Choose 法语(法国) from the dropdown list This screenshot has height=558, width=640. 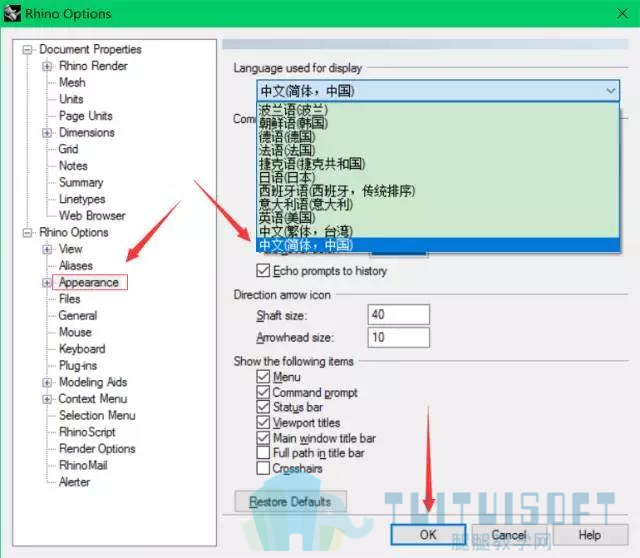tap(438, 150)
